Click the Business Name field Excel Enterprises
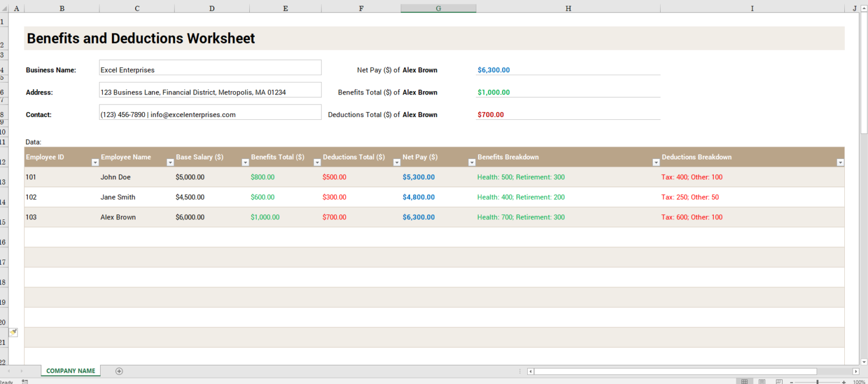The height and width of the screenshot is (384, 868). click(210, 70)
